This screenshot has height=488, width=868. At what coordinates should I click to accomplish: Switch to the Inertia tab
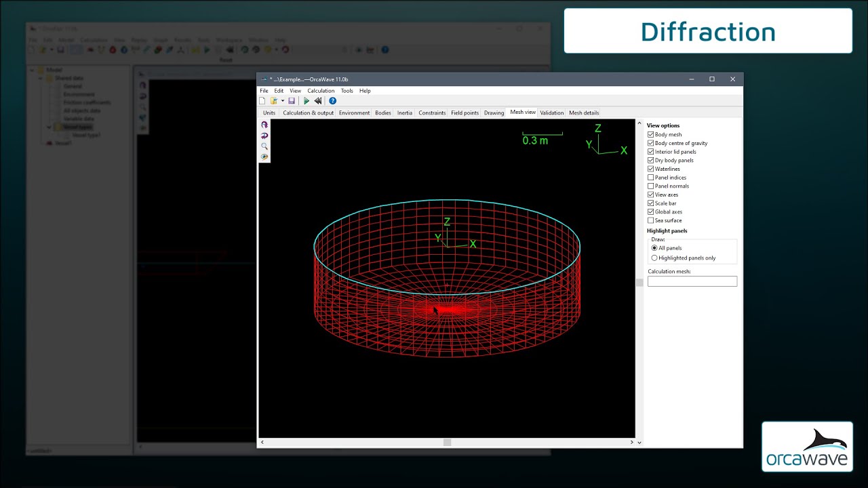pos(405,113)
